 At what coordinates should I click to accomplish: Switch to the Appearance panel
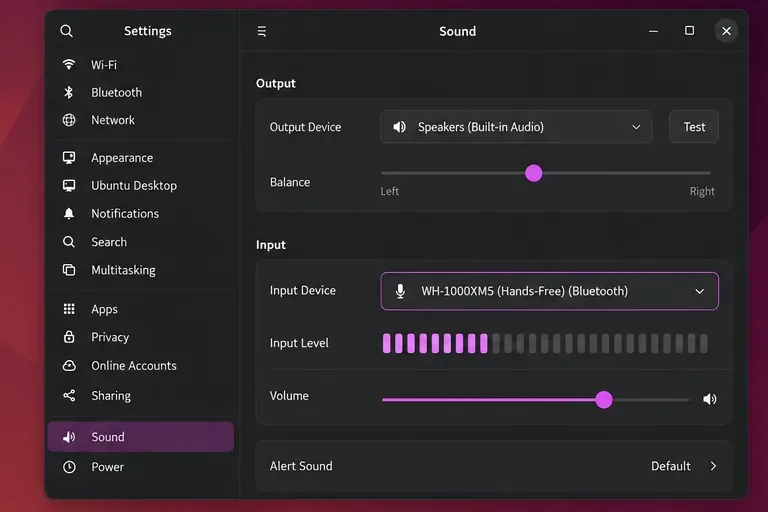(141, 158)
